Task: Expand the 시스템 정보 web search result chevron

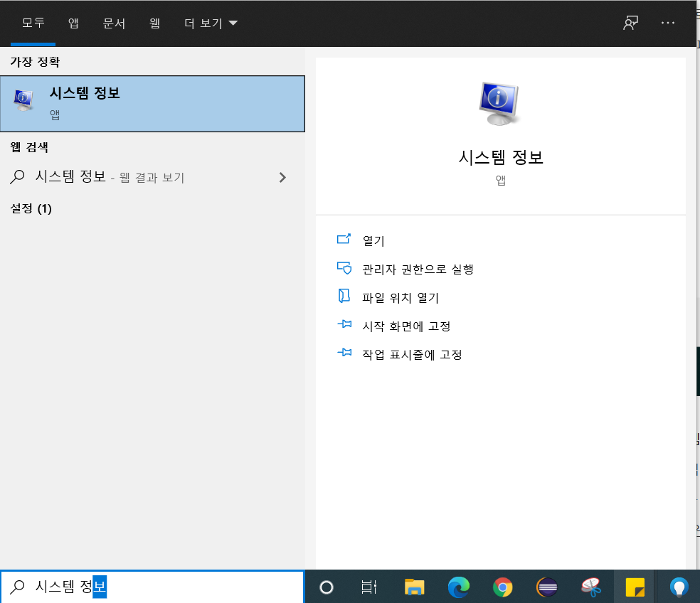Action: coord(282,177)
